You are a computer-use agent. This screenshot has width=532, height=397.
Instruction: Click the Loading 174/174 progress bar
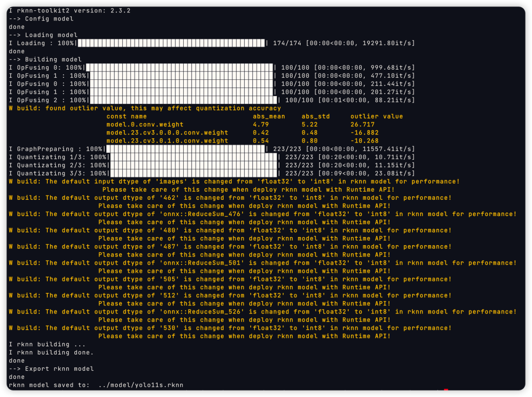point(172,43)
